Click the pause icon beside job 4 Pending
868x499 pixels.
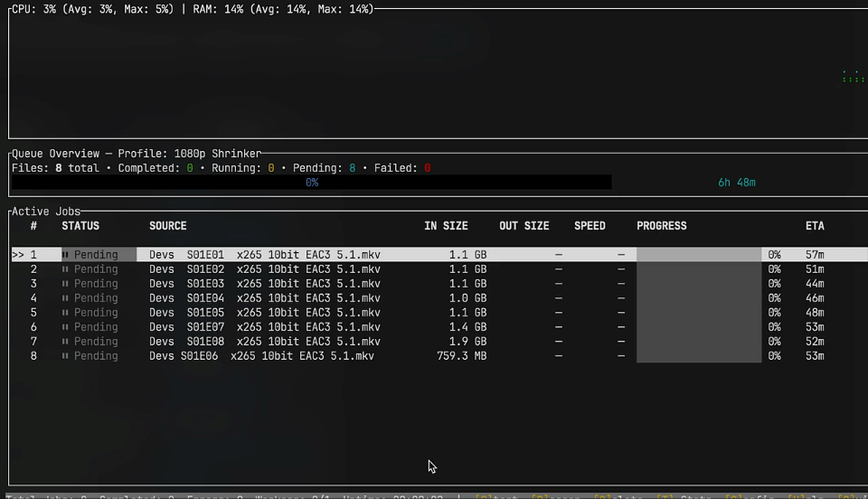coord(65,298)
